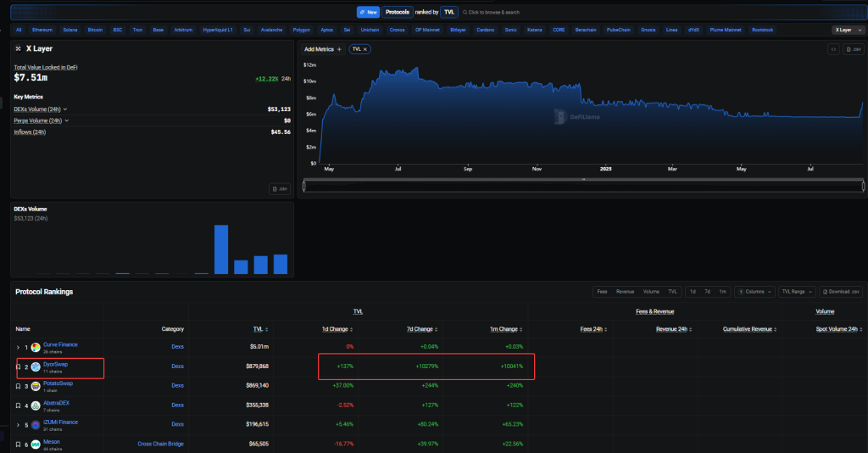Bookmark the DyorSwap protocol row
This screenshot has height=453, width=868.
coord(19,366)
